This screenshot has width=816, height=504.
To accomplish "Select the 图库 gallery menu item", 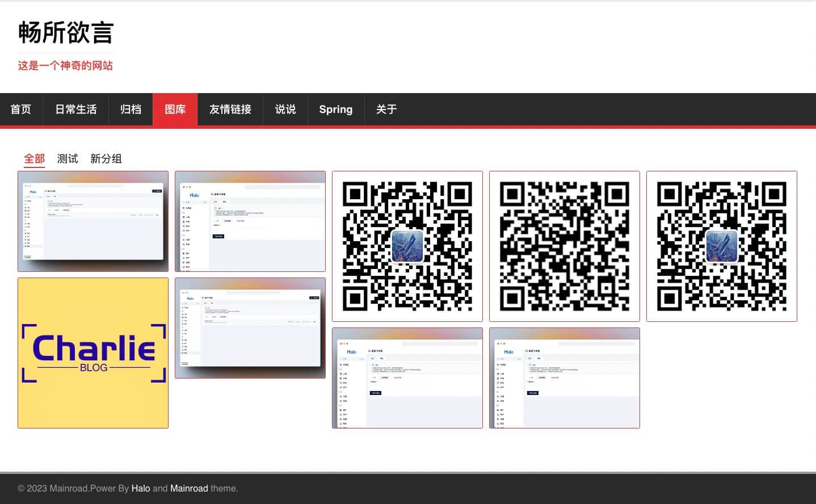I will coord(175,110).
